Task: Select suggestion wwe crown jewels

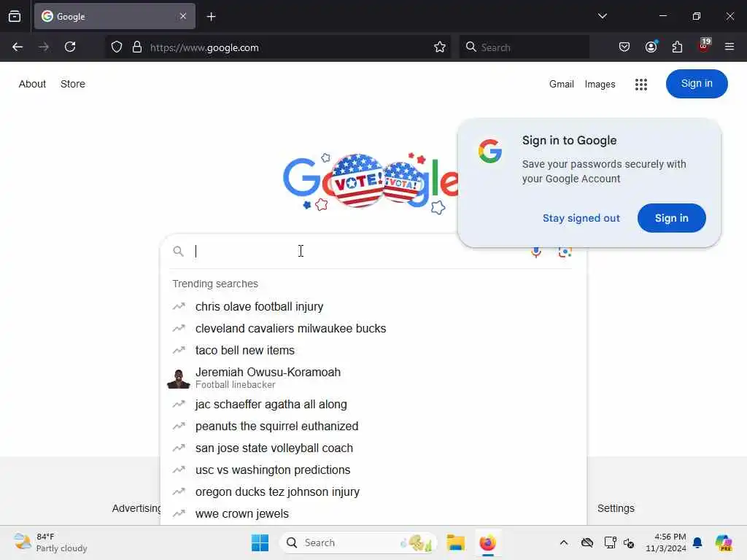Action: point(373,514)
